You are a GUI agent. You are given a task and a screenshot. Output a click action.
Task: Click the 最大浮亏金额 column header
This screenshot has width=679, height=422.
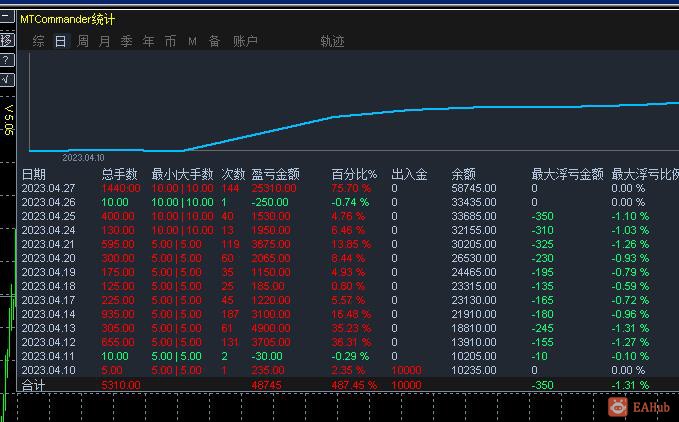click(567, 174)
